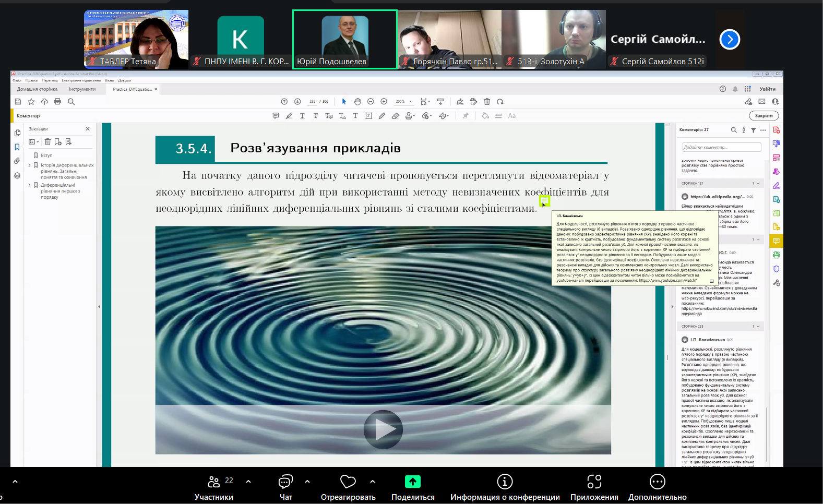Viewport: 823px width, 504px height.
Task: Toggle the bookmarks panel in left sidebar
Action: tap(17, 147)
